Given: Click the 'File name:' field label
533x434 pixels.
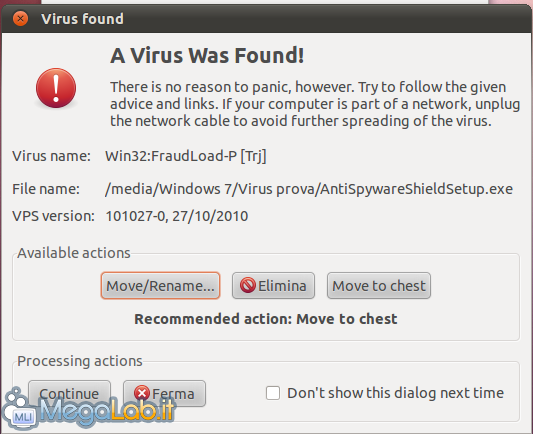Looking at the screenshot, I should click(46, 189).
